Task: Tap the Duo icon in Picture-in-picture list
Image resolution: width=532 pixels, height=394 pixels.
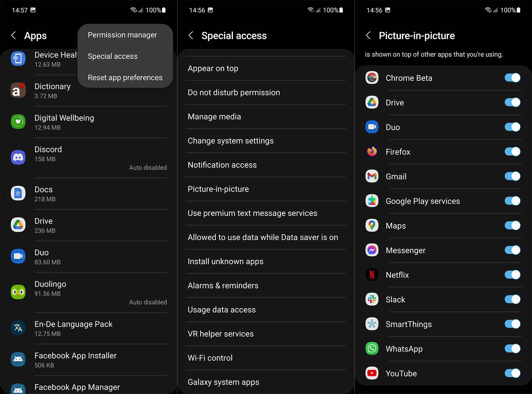Action: pyautogui.click(x=372, y=127)
